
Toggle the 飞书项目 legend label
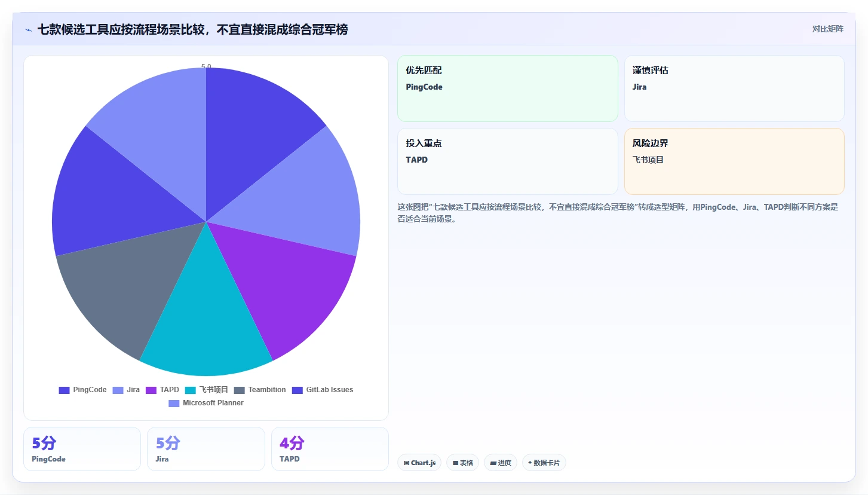(x=214, y=390)
